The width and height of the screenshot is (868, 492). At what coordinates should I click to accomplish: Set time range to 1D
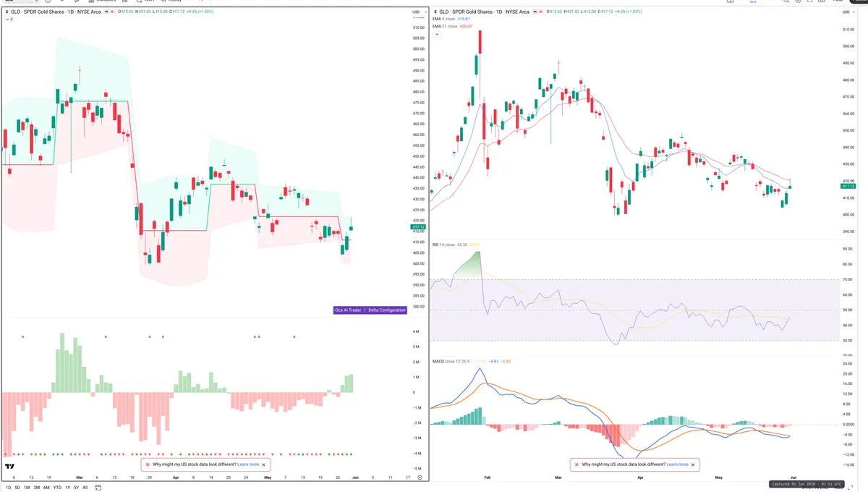coord(7,488)
